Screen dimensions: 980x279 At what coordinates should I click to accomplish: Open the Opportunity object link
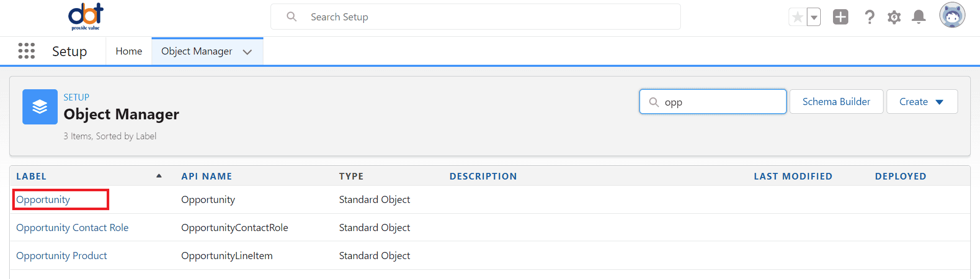click(x=43, y=199)
